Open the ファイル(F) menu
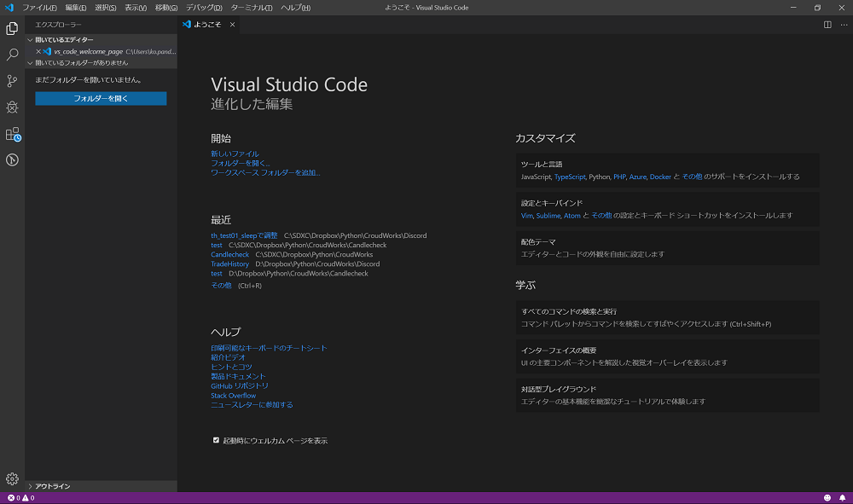 (39, 8)
